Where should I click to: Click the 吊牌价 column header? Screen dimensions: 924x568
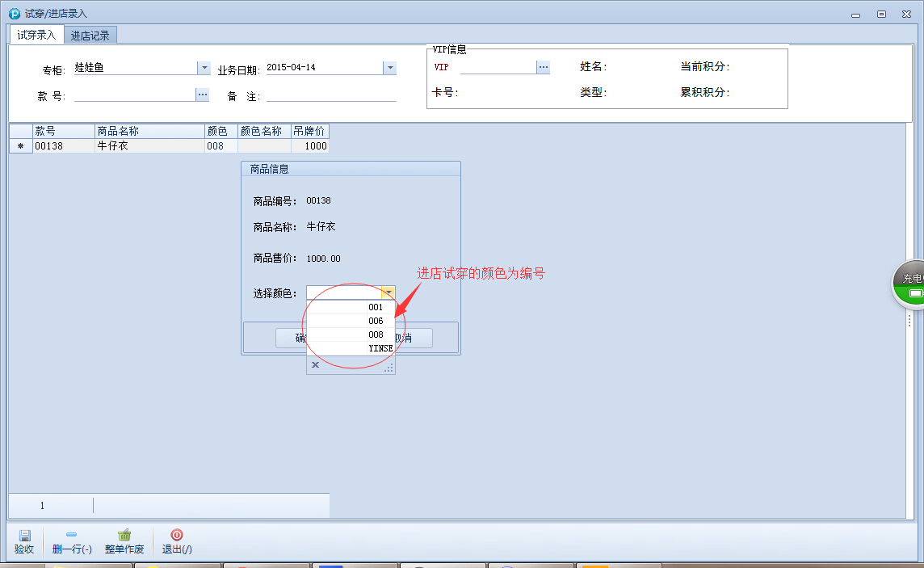click(309, 131)
